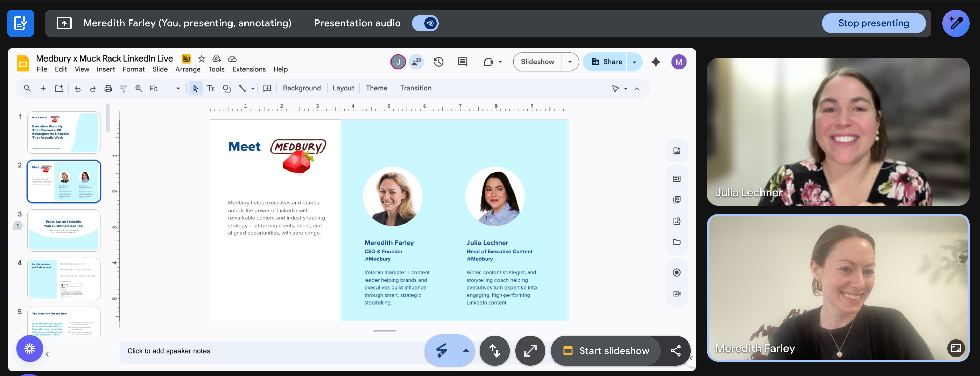
Task: Expand the Slideshow dropdown arrow
Action: click(570, 62)
